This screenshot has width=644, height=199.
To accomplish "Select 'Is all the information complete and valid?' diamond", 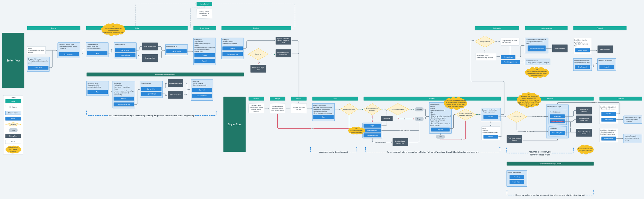I will [465, 115].
